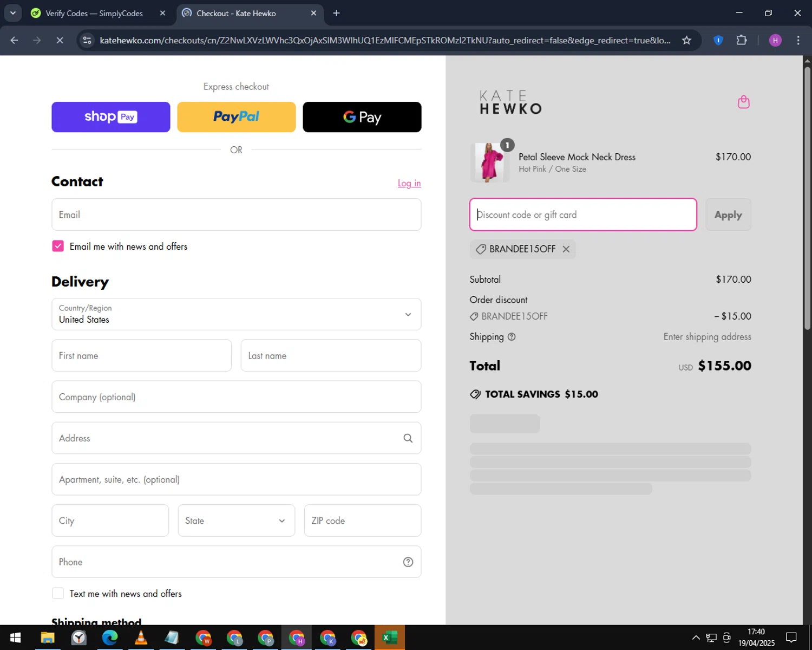The height and width of the screenshot is (650, 812).
Task: Bookmark this page with the star icon
Action: coord(686,40)
